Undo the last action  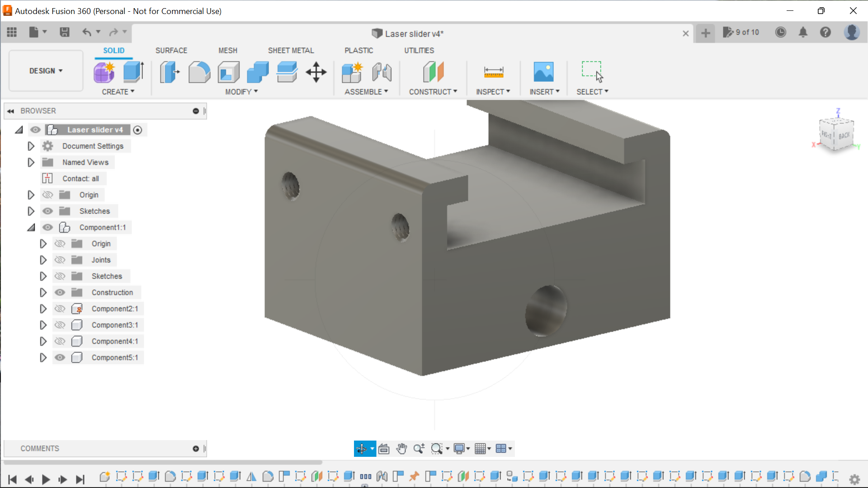pyautogui.click(x=86, y=32)
